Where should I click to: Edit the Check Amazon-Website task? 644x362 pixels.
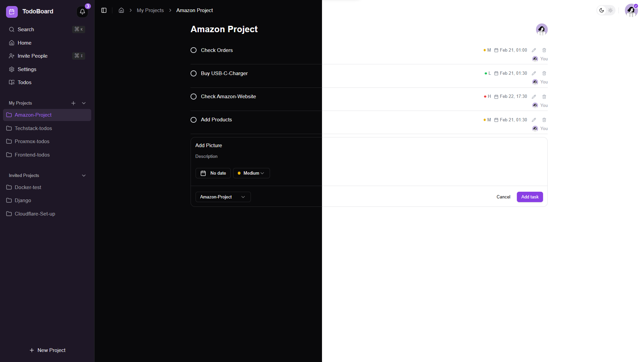pyautogui.click(x=534, y=97)
